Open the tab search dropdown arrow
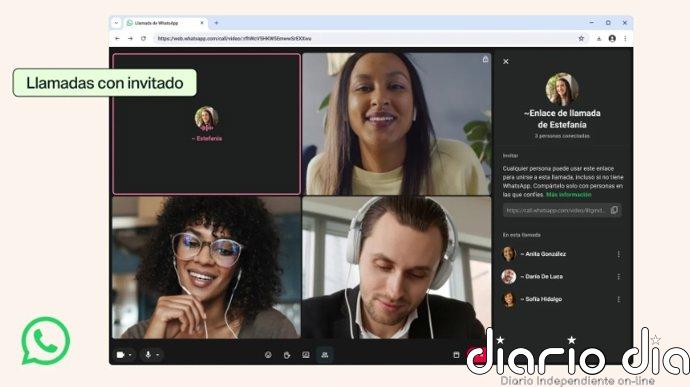The image size is (690, 387). 116,23
